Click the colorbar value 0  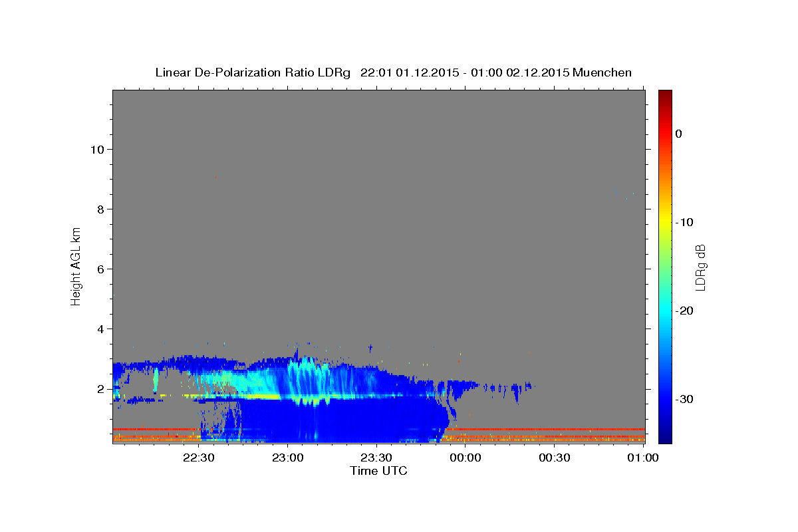679,134
